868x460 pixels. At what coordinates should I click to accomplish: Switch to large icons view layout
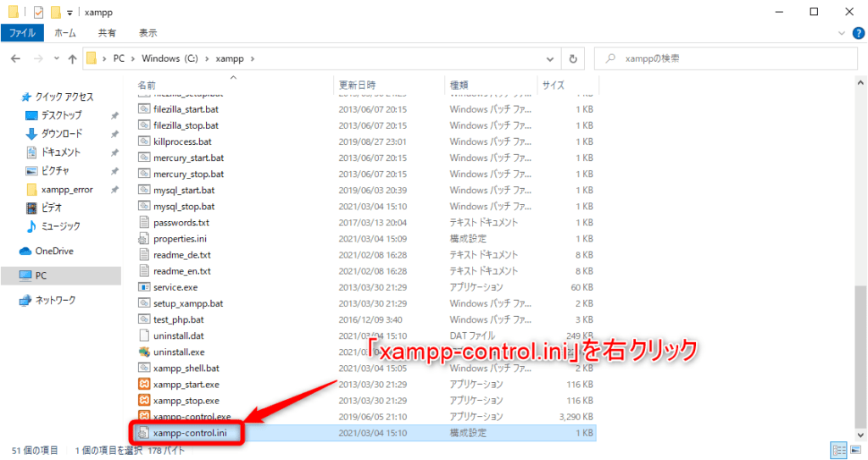pos(856,450)
